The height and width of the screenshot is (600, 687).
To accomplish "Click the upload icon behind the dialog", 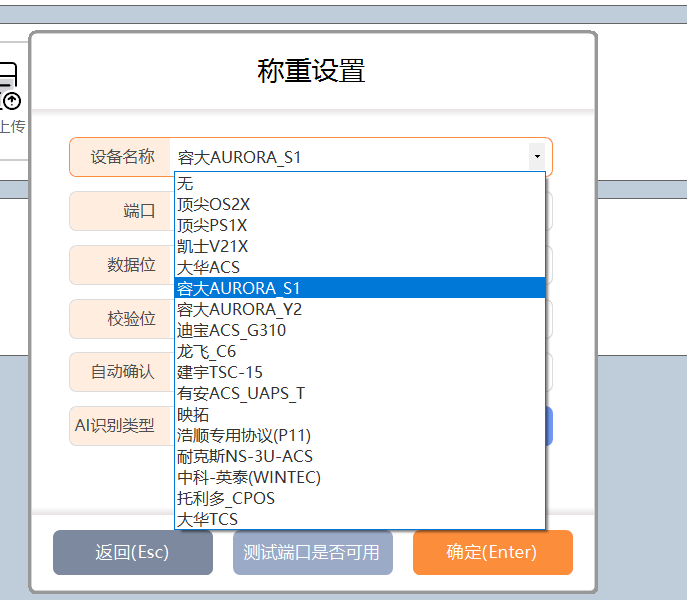I will [10, 86].
